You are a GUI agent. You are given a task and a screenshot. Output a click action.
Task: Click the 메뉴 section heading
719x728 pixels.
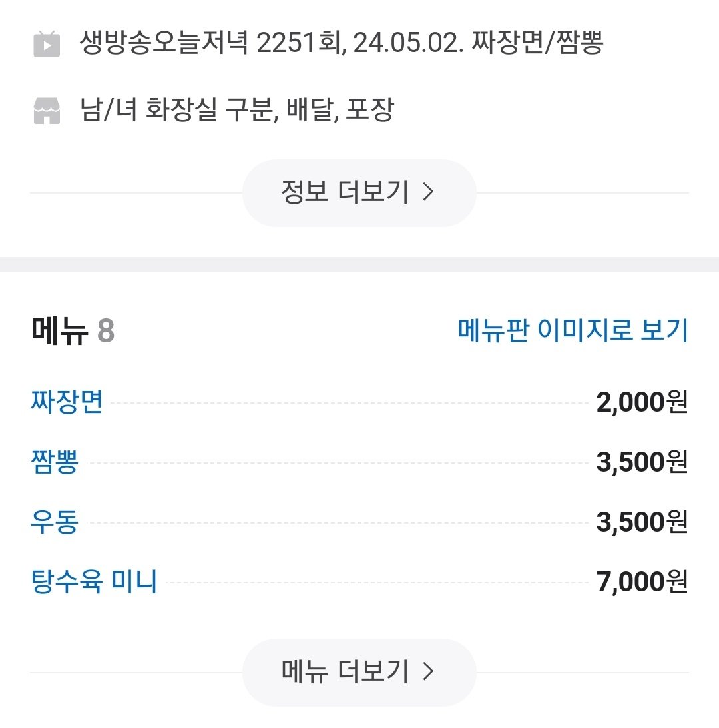pyautogui.click(x=59, y=331)
